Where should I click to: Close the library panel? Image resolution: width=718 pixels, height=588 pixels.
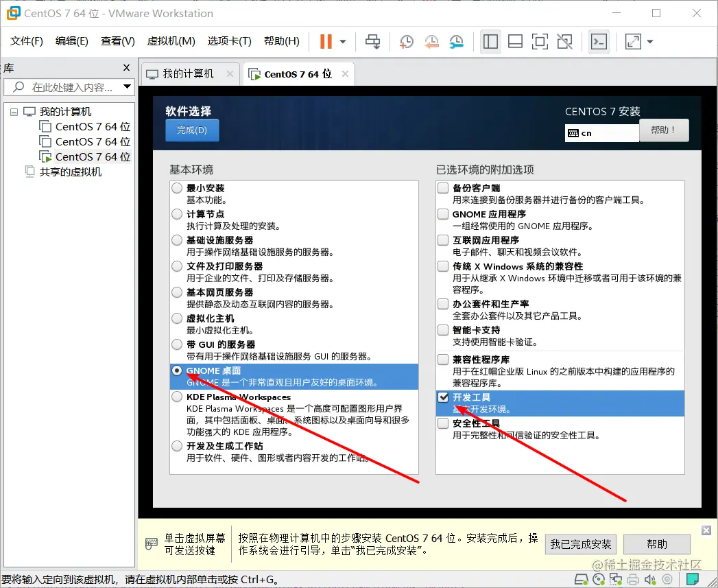(x=127, y=68)
